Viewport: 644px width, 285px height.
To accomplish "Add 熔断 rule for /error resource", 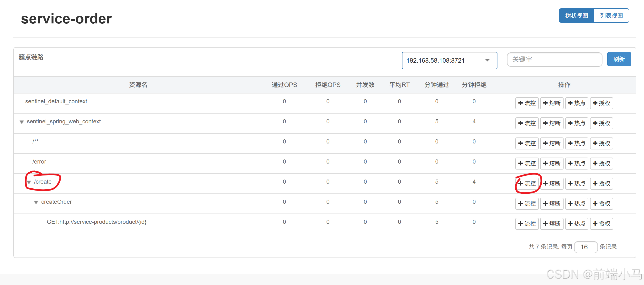I will coord(552,163).
